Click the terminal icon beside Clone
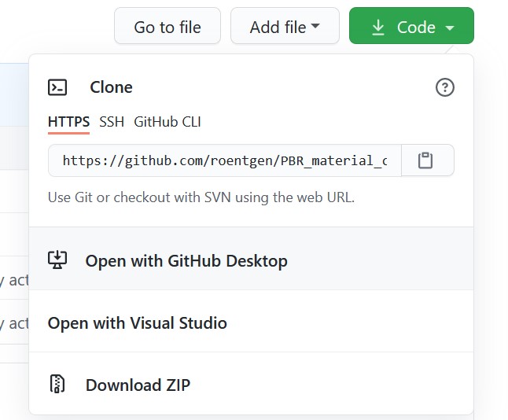 (x=57, y=87)
